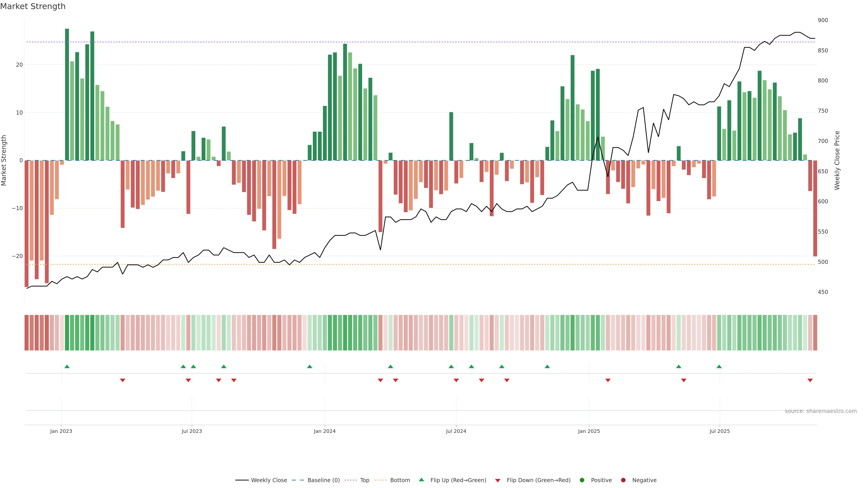
Task: Click the flip-up triangle marker just before Jan 2024
Action: (x=310, y=366)
